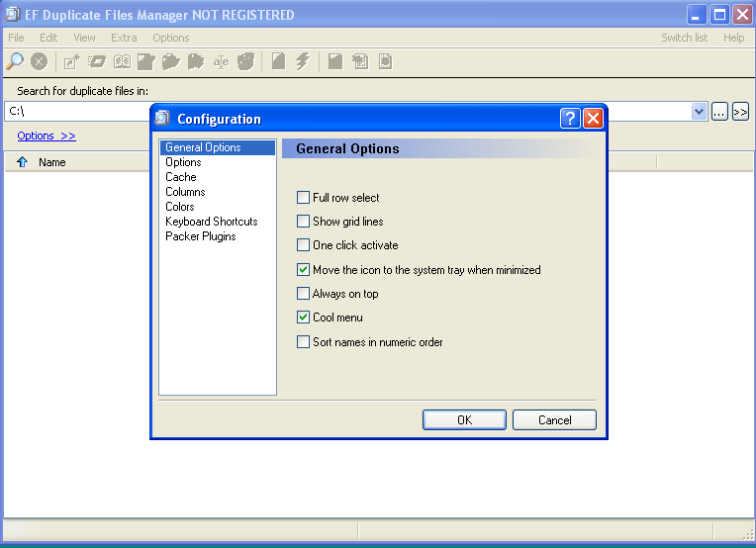Click the '>>' button beside path
This screenshot has height=548, width=756.
[740, 112]
